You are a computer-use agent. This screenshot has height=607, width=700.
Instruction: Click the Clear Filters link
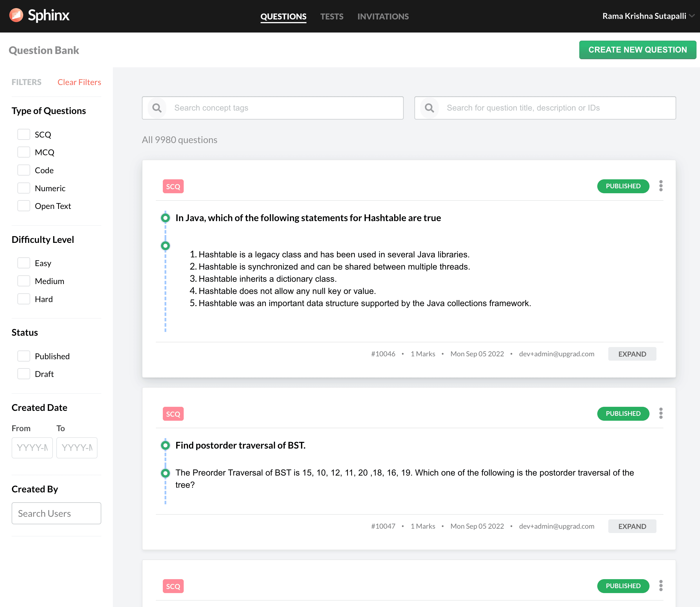click(x=79, y=82)
